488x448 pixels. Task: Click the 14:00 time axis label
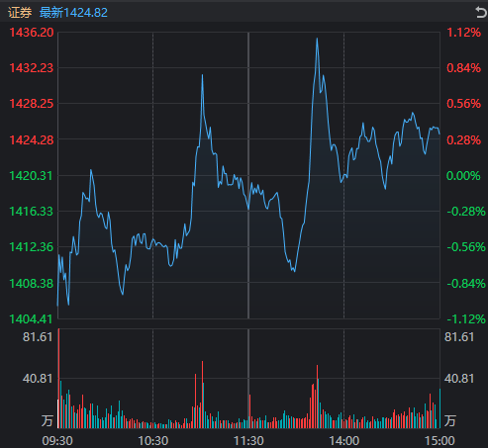[344, 440]
